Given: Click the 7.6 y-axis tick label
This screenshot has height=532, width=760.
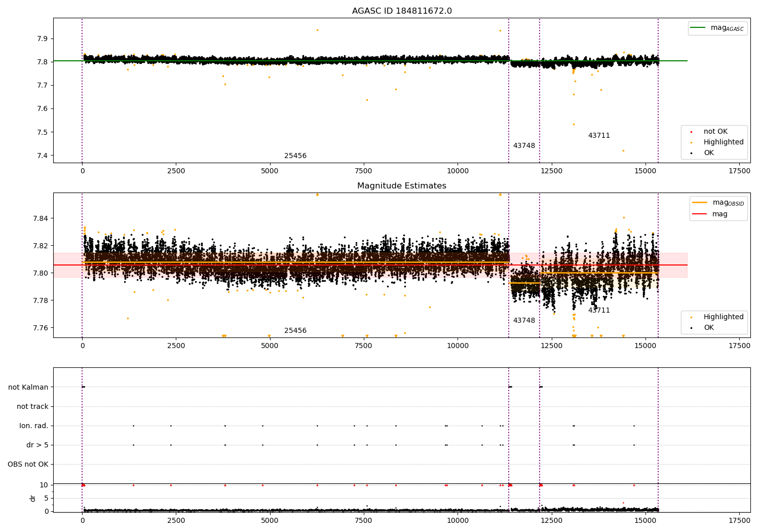Looking at the screenshot, I should [43, 109].
